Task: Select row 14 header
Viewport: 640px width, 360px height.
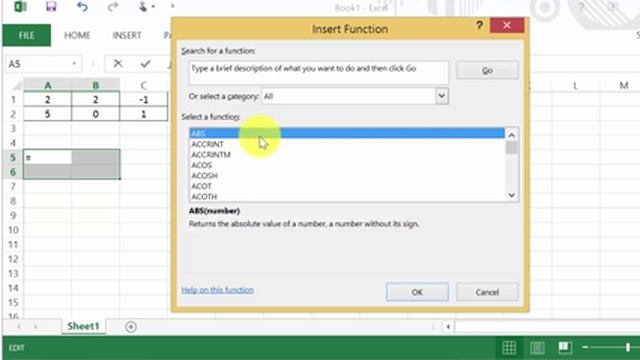Action: click(13, 288)
